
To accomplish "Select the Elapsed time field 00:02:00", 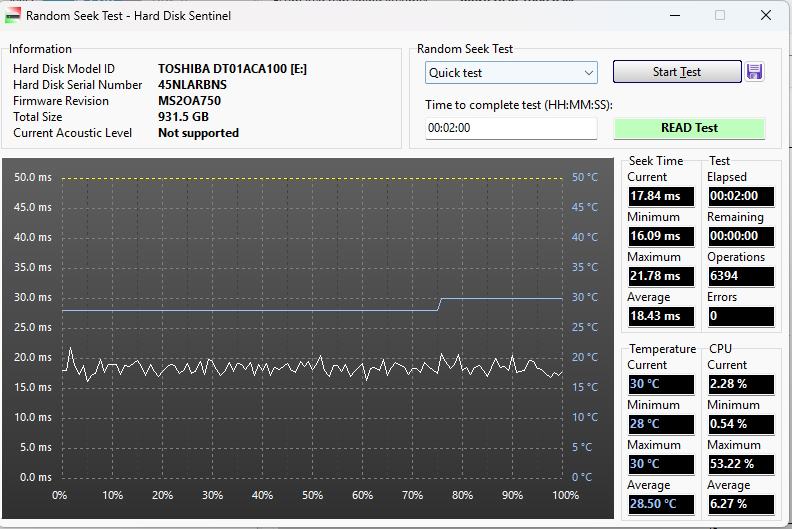I will (740, 196).
